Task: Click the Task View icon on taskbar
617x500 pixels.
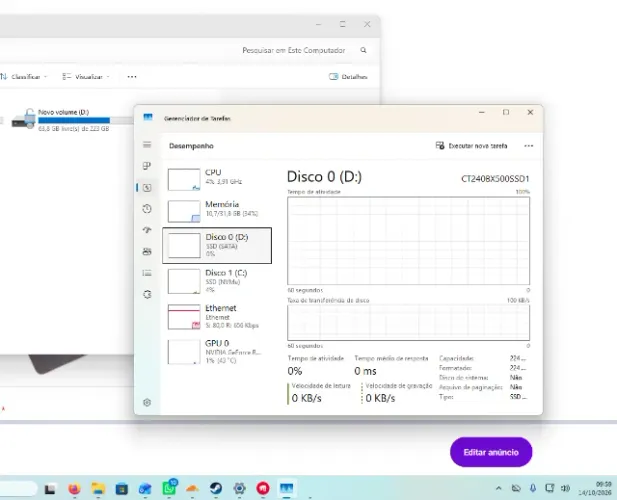Action: pyautogui.click(x=50, y=489)
